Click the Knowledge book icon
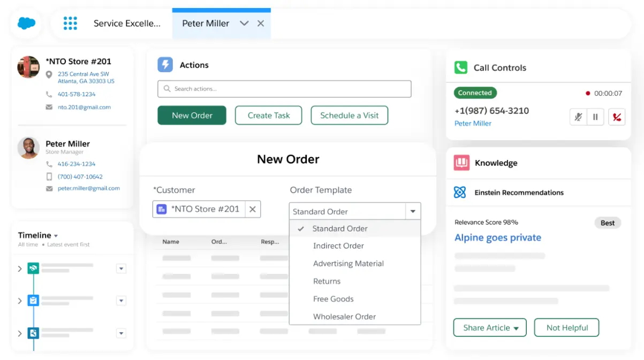This screenshot has height=360, width=644. coord(461,163)
